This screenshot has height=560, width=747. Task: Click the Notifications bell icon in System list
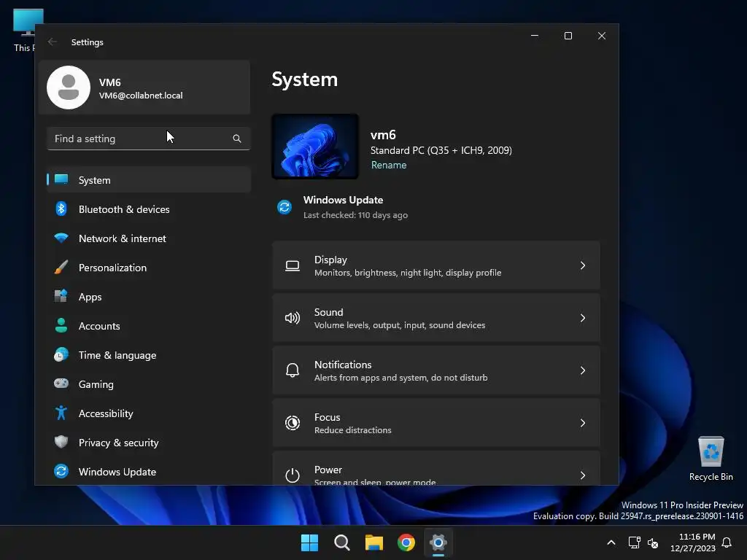[293, 370]
